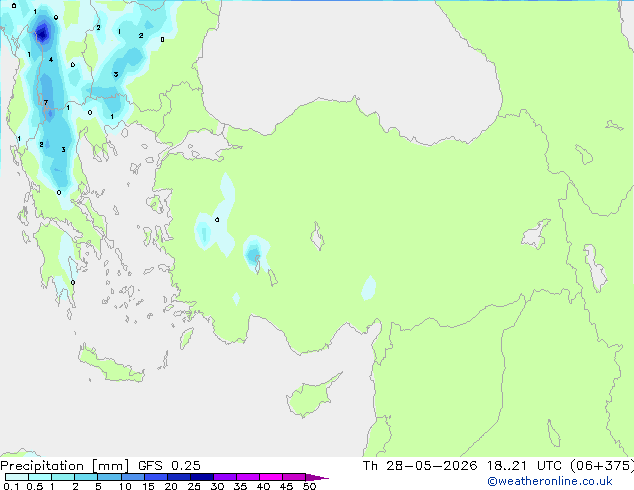Click the date 'Th 28-05-2026'
This screenshot has height=490, width=634.
[420, 466]
